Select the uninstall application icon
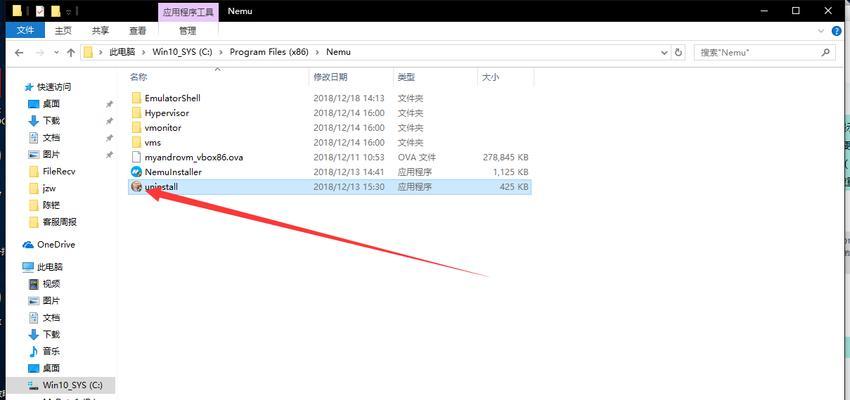The width and height of the screenshot is (850, 400). point(136,186)
